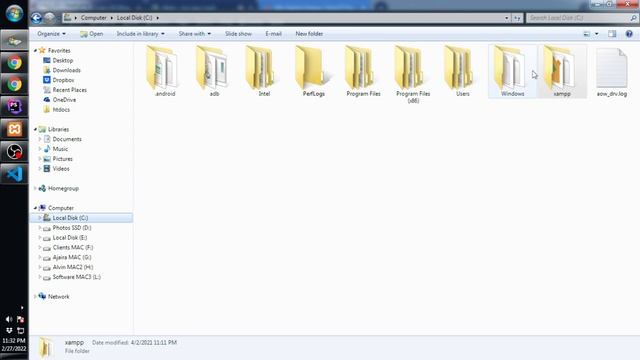Open the Include in library dropdown
Screen dimensions: 640x360
(141, 34)
